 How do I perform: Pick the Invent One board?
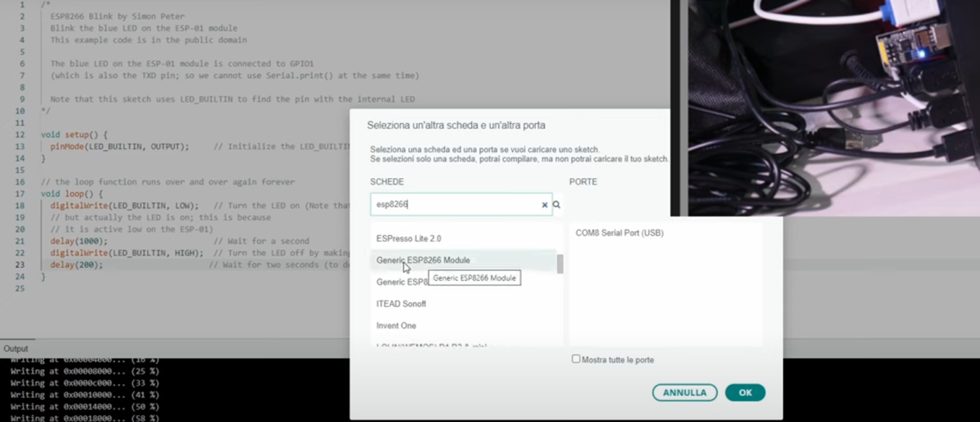[395, 326]
